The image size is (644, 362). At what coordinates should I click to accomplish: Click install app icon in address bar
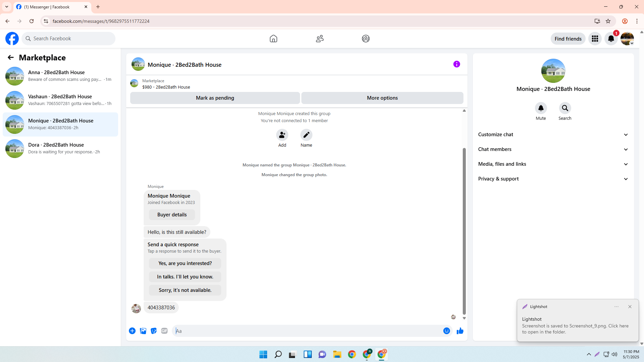point(597,21)
